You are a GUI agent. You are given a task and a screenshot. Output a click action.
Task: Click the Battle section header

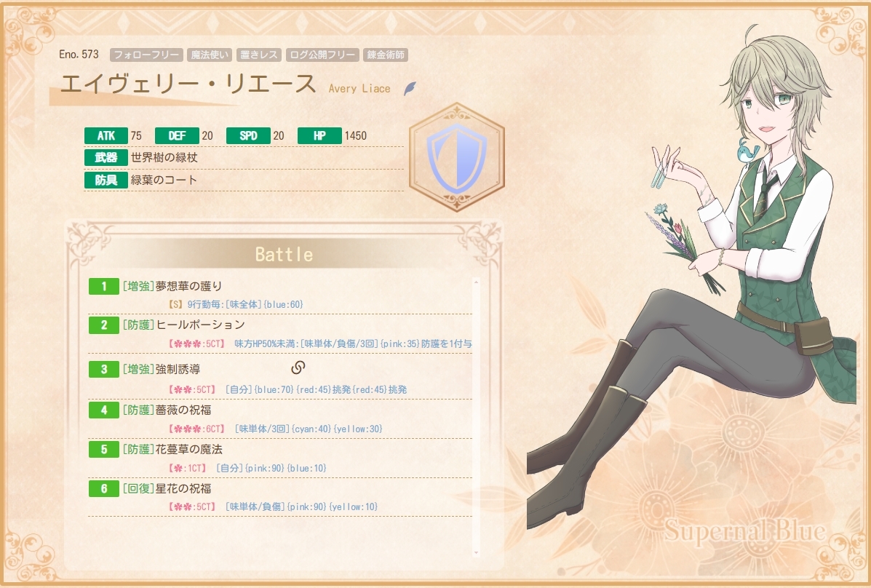click(284, 254)
